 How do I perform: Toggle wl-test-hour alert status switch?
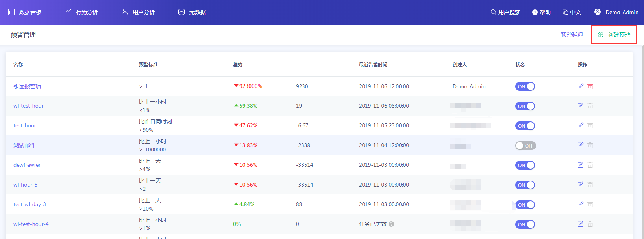(x=525, y=106)
